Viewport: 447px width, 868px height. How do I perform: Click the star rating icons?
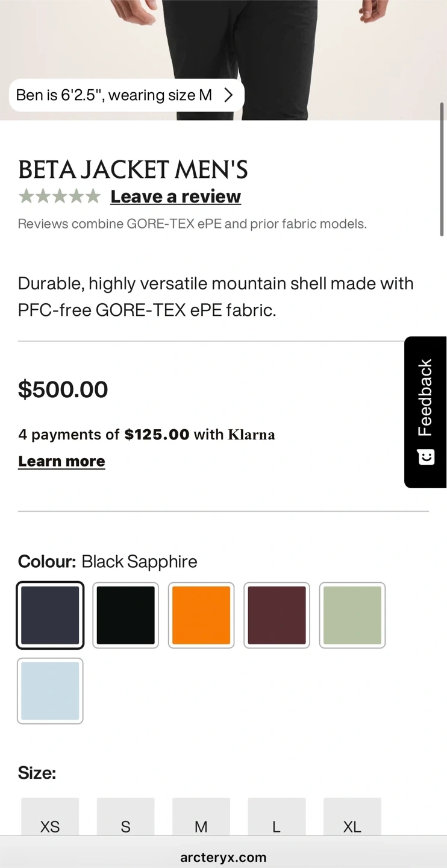[59, 197]
